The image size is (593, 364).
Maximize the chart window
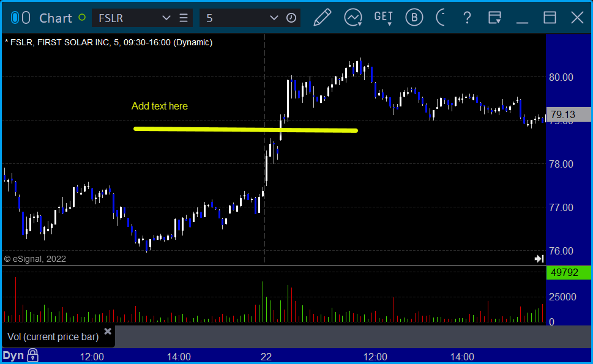550,17
